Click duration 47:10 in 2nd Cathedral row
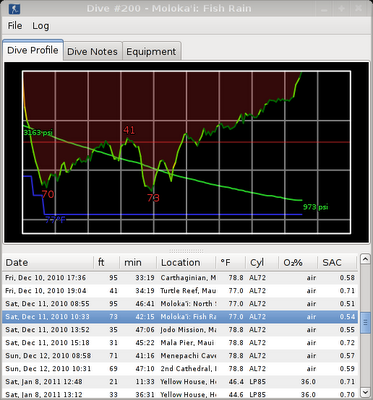This screenshot has height=400, width=373. point(145,369)
